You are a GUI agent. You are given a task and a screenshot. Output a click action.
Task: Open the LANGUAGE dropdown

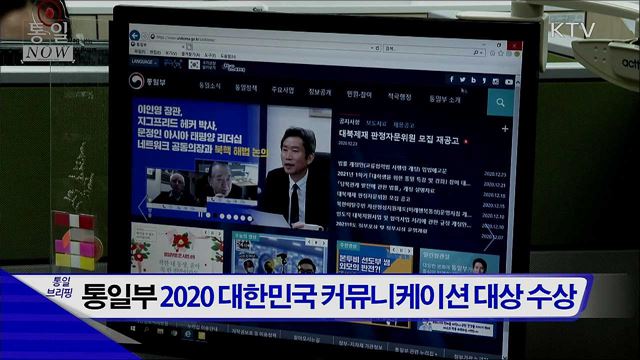tap(144, 62)
